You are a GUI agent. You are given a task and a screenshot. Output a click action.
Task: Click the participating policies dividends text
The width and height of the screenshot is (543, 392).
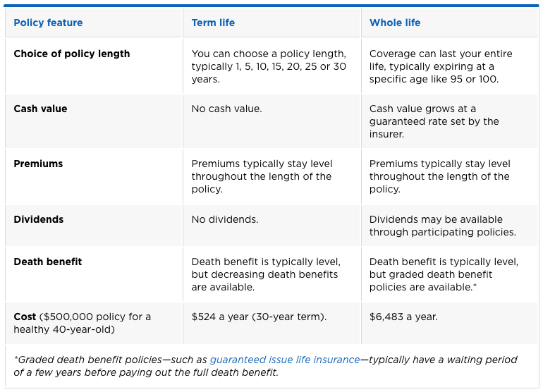(x=442, y=226)
